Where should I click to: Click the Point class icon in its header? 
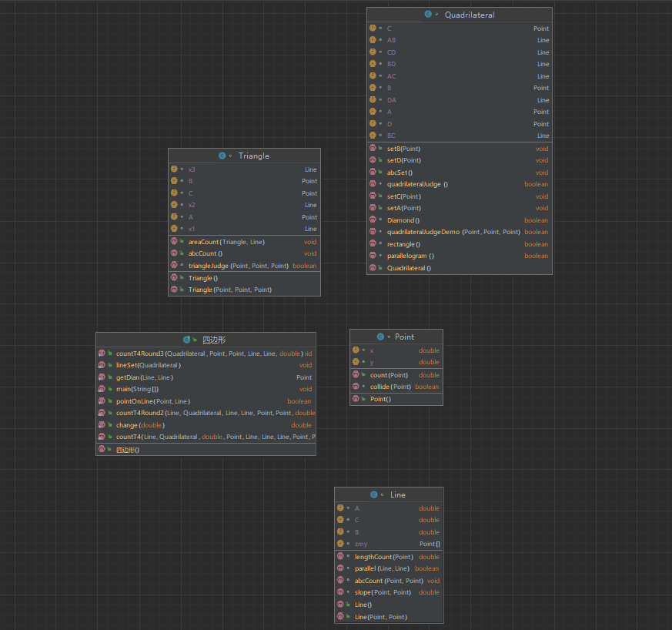(x=380, y=337)
